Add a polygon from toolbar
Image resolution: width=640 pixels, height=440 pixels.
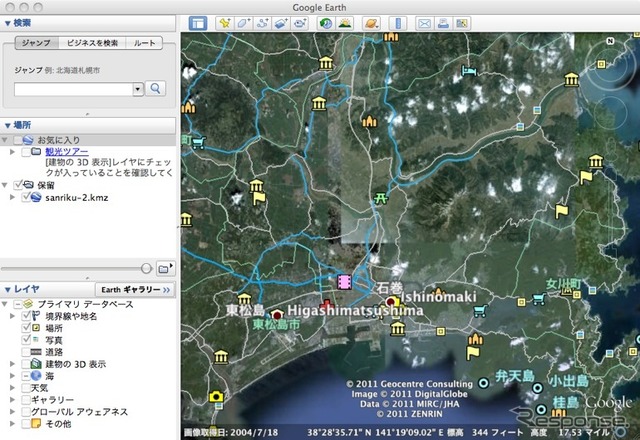click(x=244, y=23)
